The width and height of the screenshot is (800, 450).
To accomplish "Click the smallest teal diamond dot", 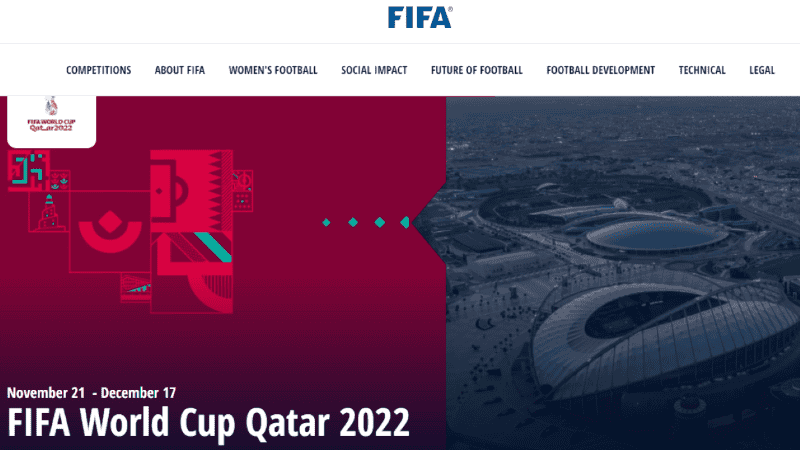I will (325, 222).
